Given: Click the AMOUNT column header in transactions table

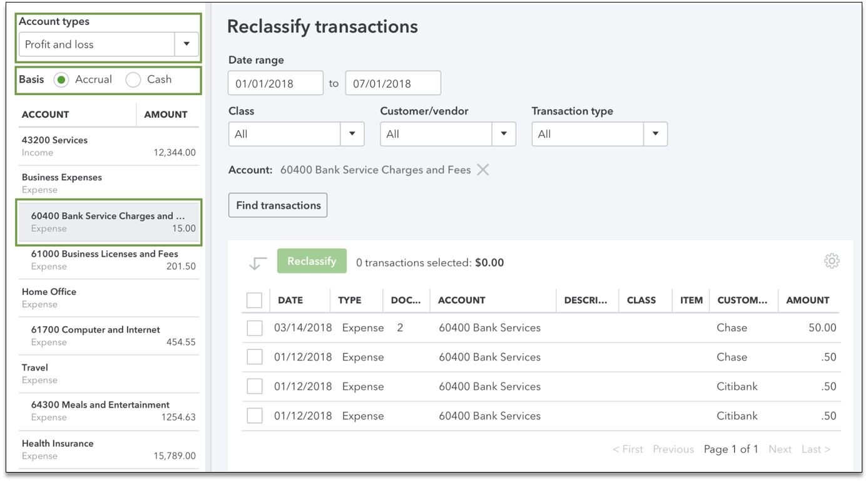Looking at the screenshot, I should click(808, 300).
